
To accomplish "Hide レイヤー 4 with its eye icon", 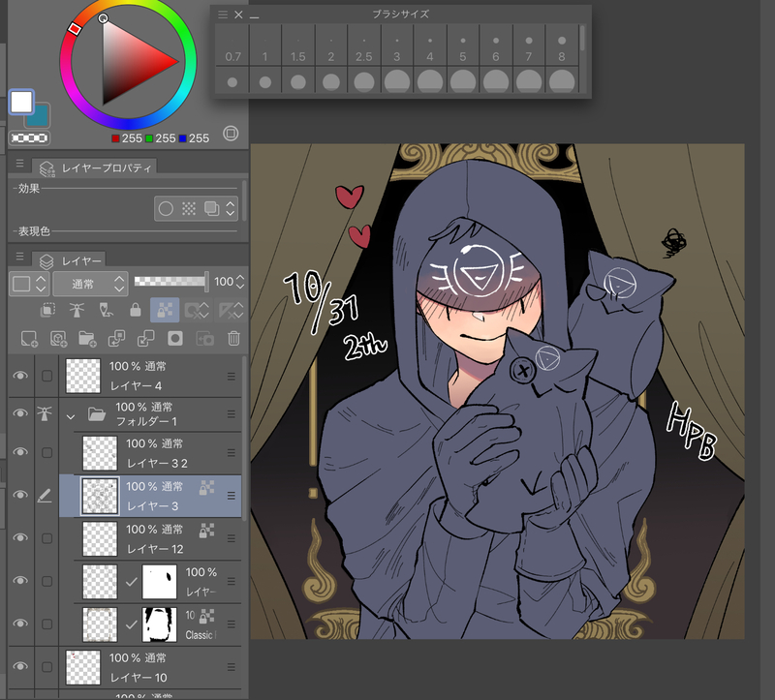I will click(20, 376).
